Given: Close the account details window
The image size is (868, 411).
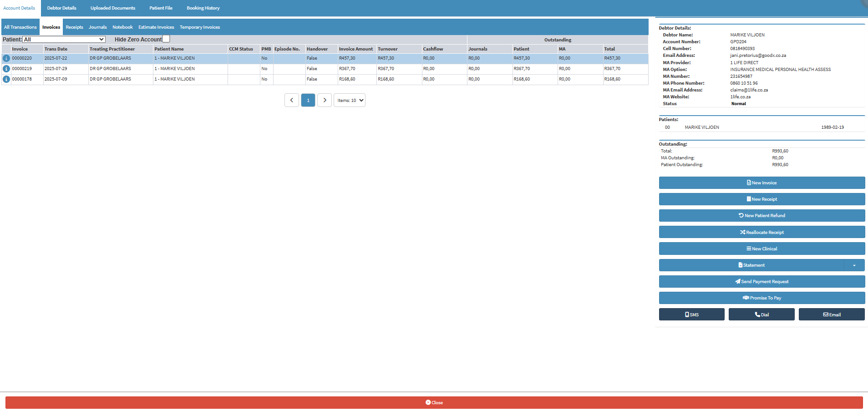Looking at the screenshot, I should pyautogui.click(x=434, y=402).
